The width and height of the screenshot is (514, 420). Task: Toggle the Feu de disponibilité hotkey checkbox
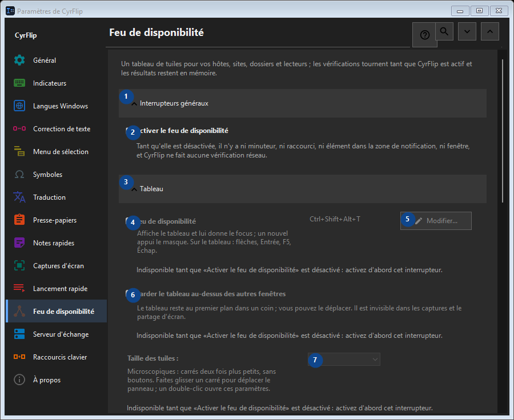click(x=130, y=221)
